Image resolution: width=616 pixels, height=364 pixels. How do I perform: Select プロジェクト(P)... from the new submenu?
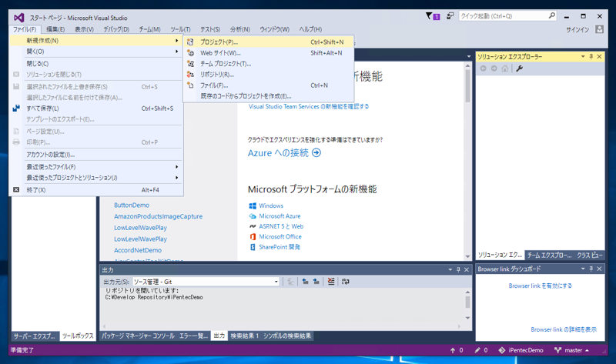pos(269,42)
